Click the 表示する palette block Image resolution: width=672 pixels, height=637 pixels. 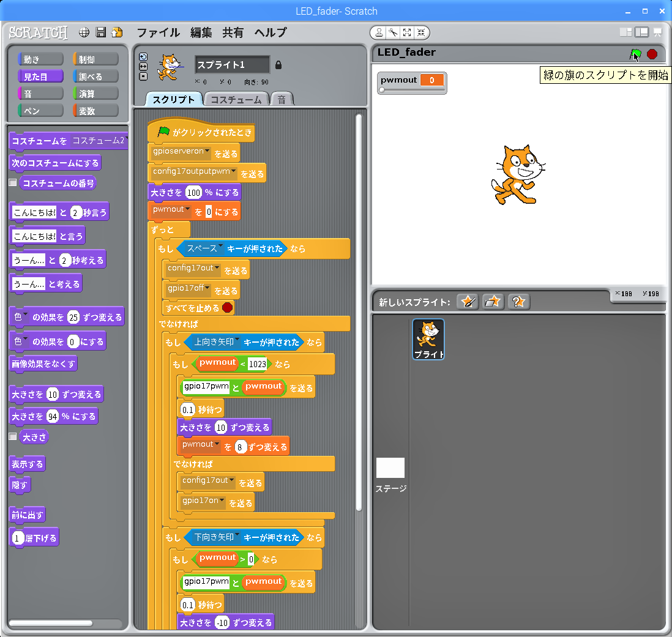point(28,464)
